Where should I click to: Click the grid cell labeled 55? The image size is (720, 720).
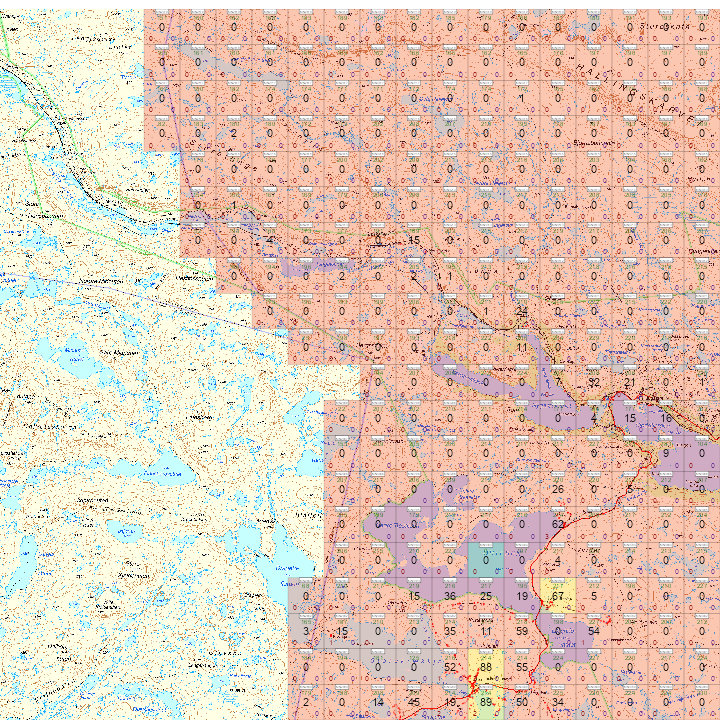[522, 667]
